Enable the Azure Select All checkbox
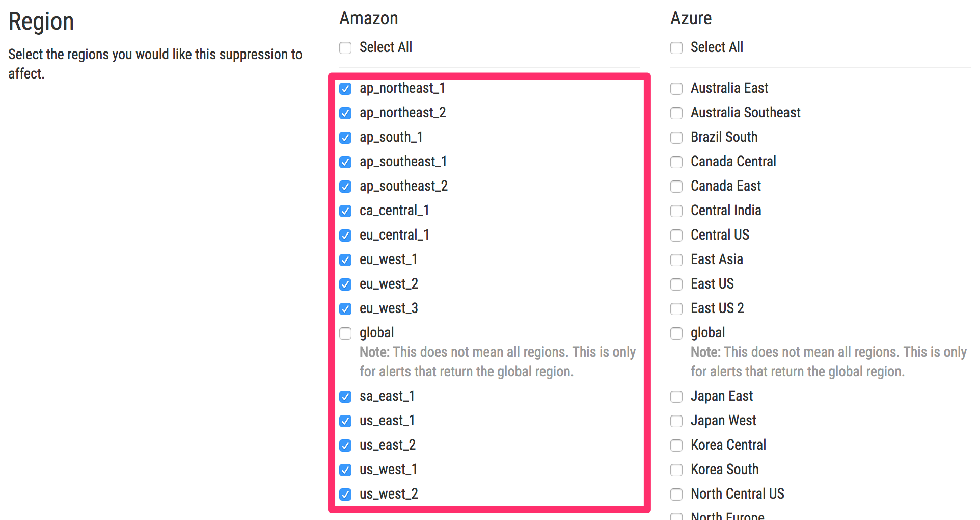The width and height of the screenshot is (980, 520). tap(676, 47)
